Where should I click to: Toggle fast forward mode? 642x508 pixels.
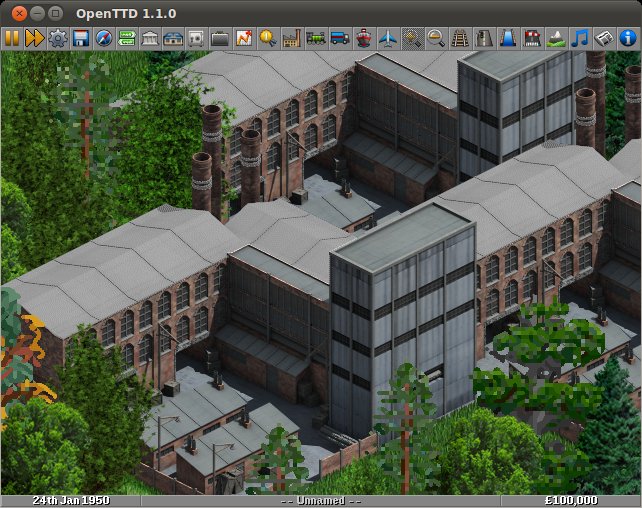click(x=35, y=38)
